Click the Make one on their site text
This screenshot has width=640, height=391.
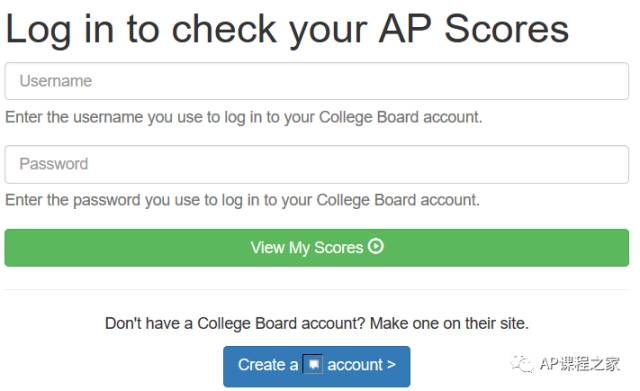[449, 323]
